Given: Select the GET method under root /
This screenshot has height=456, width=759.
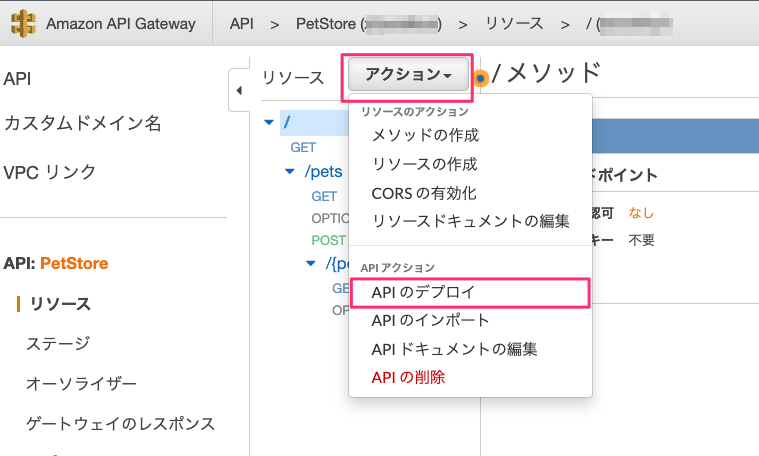Looking at the screenshot, I should tap(303, 147).
